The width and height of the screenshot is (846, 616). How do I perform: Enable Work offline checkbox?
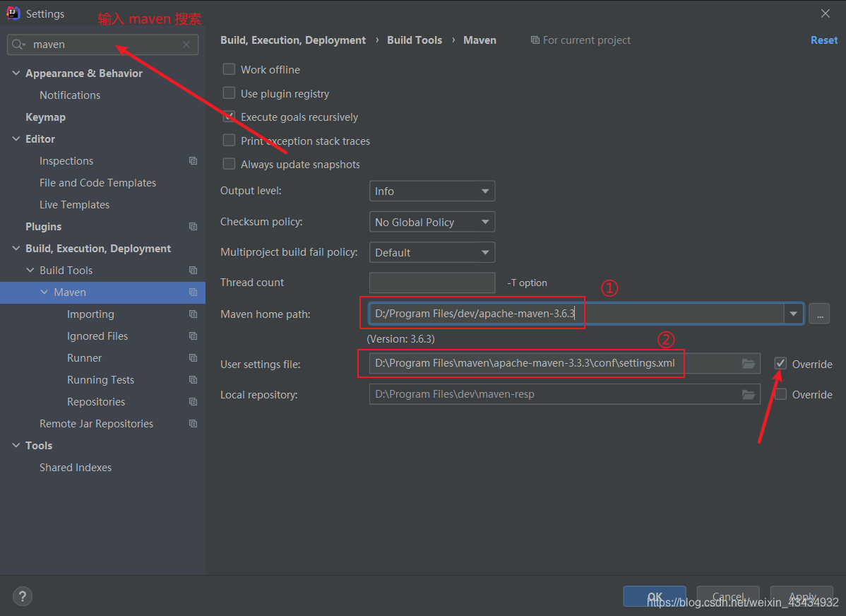point(230,70)
